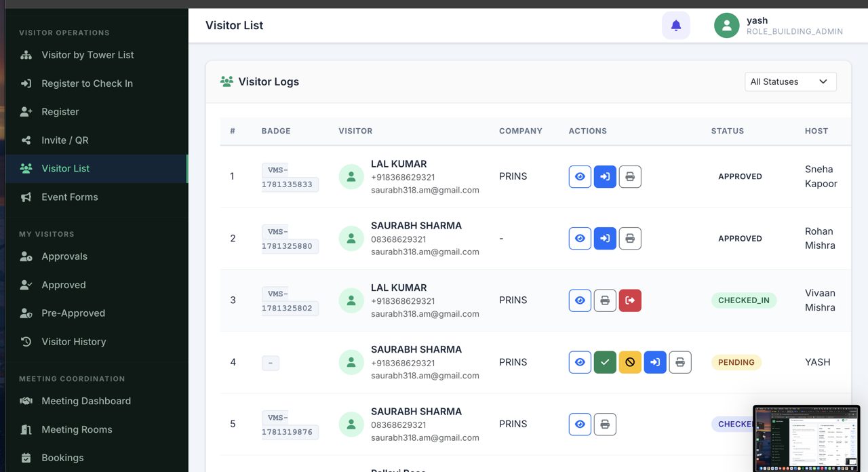Click badge code VMS-1781335833
868x472 pixels.
[x=290, y=176]
